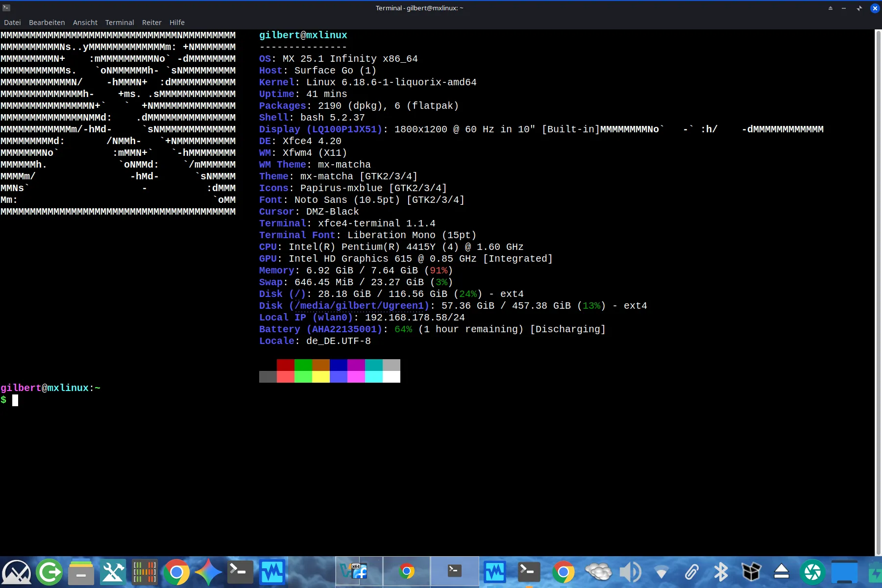Open the volume speaker tray icon
Viewport: 882px width, 588px height.
630,572
